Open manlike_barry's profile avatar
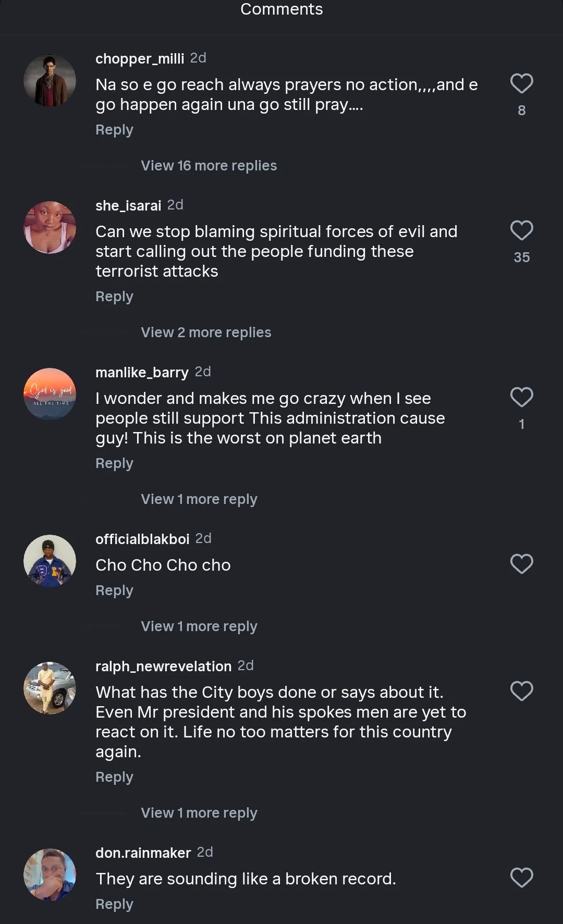This screenshot has width=563, height=924. click(x=50, y=395)
